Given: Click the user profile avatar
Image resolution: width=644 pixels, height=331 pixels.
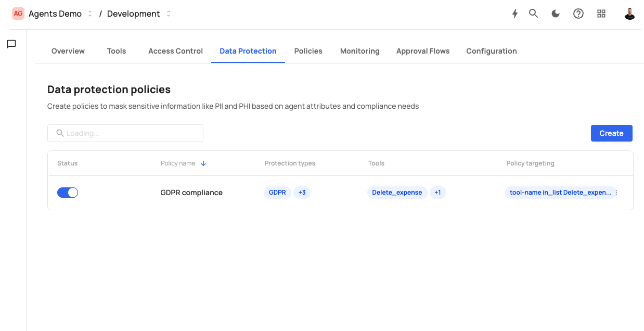Looking at the screenshot, I should (629, 14).
